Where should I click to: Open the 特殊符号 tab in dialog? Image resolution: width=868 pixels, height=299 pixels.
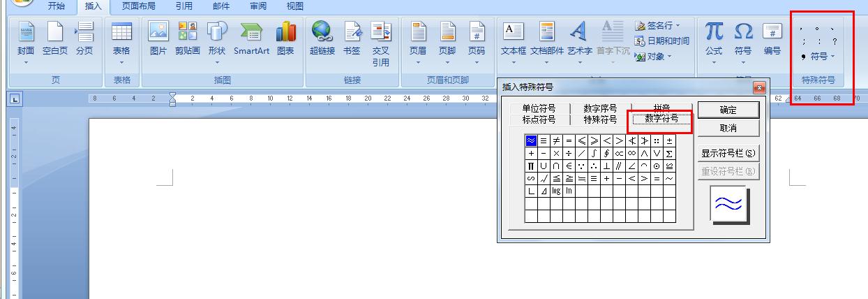click(600, 119)
